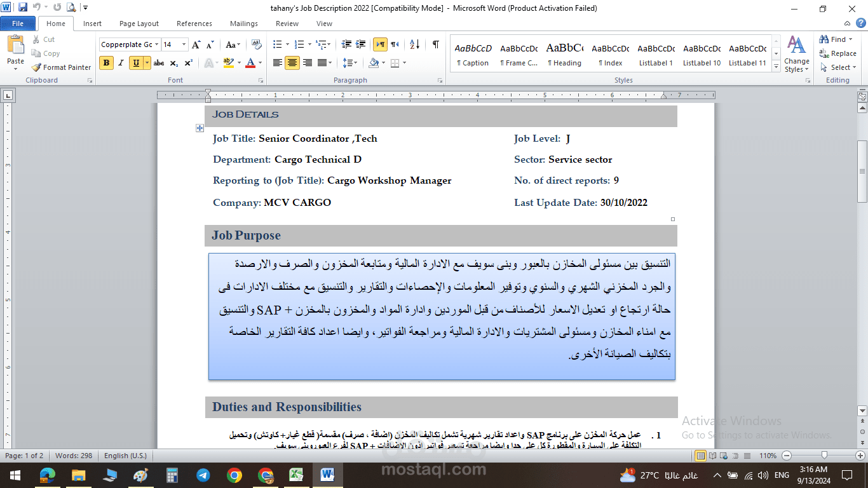Screen dimensions: 868x488
Task: Sort the selected text alphabetically
Action: (415, 44)
